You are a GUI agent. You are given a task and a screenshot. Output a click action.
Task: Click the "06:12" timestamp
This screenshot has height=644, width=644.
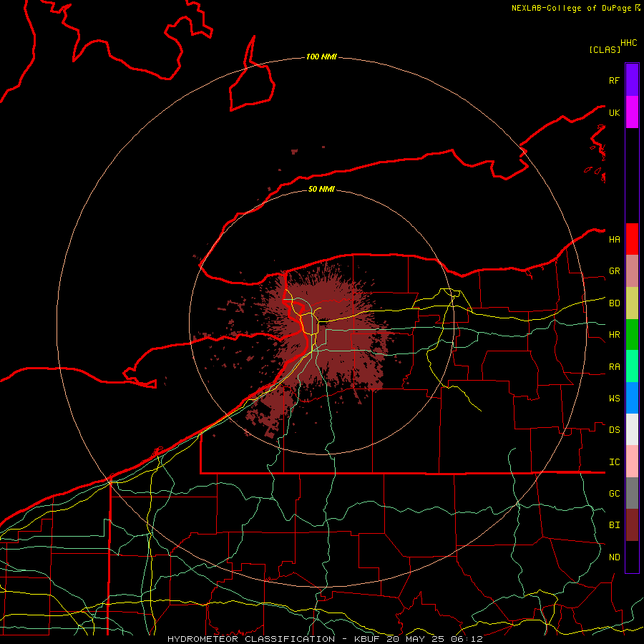pos(466,639)
